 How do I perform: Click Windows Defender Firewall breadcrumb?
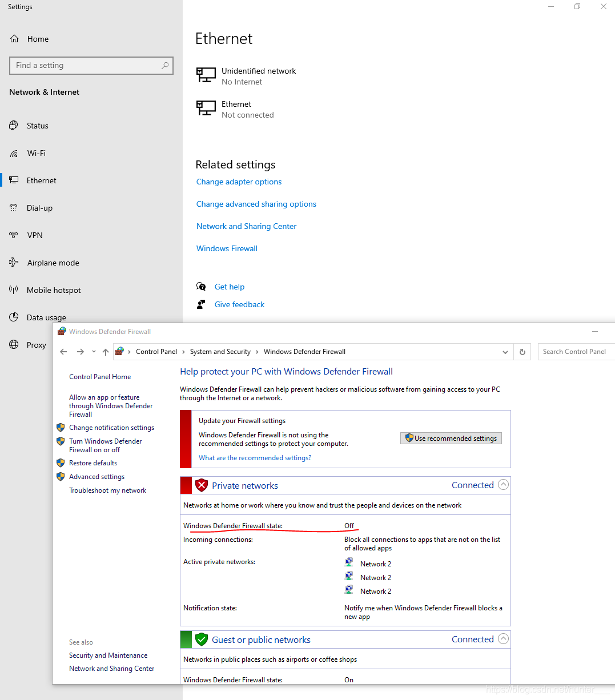(x=304, y=352)
